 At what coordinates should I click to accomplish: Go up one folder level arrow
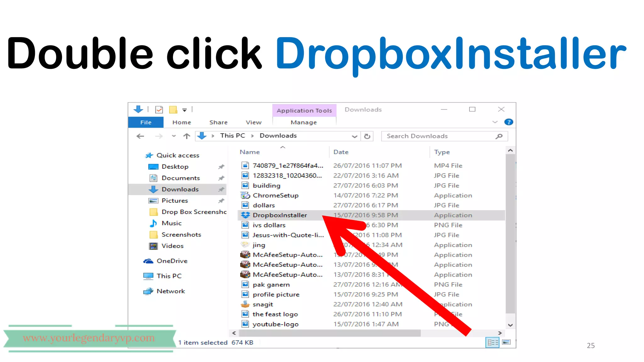[x=187, y=136]
